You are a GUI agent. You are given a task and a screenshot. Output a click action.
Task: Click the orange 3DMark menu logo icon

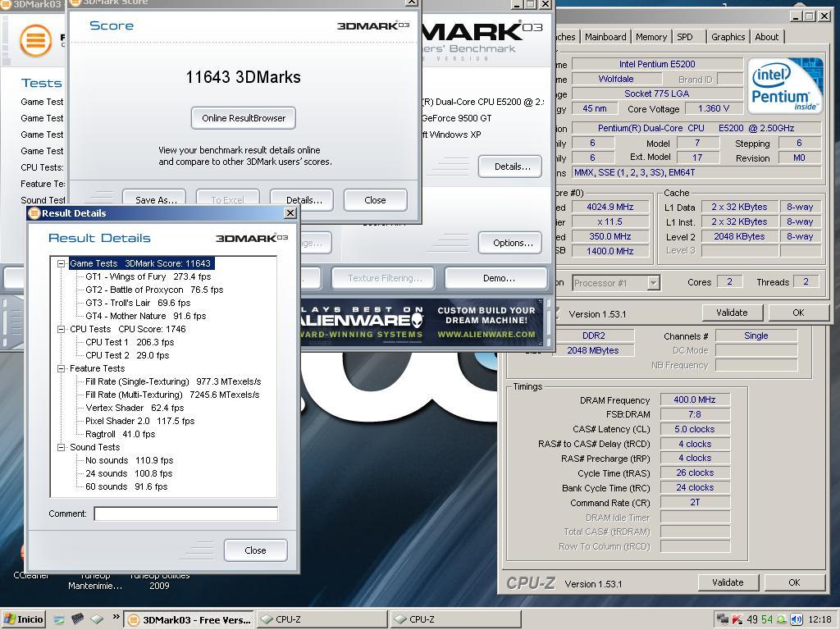pos(35,41)
